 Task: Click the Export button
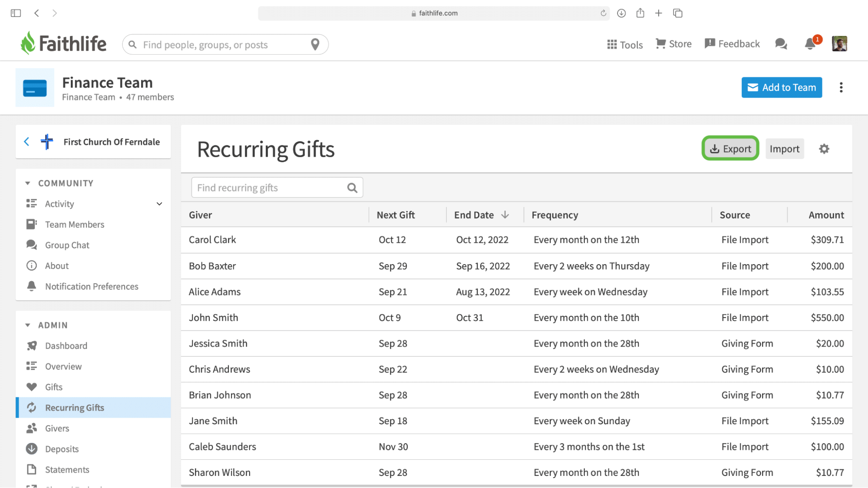coord(730,149)
